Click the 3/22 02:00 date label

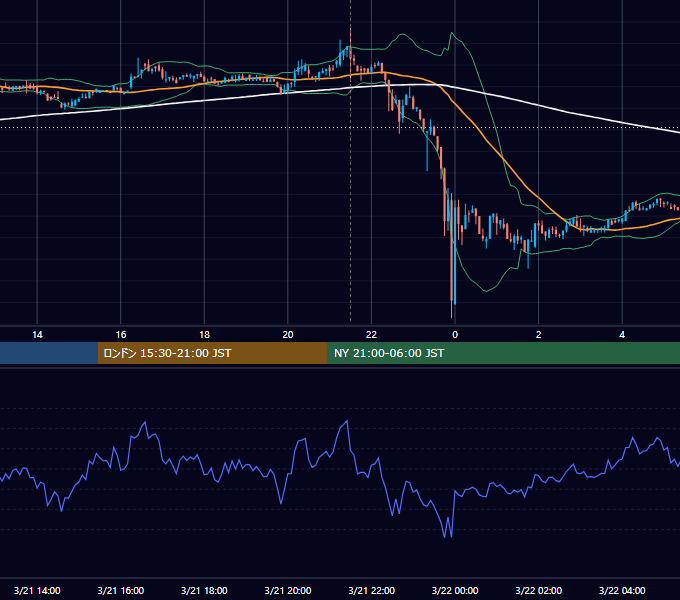[539, 590]
